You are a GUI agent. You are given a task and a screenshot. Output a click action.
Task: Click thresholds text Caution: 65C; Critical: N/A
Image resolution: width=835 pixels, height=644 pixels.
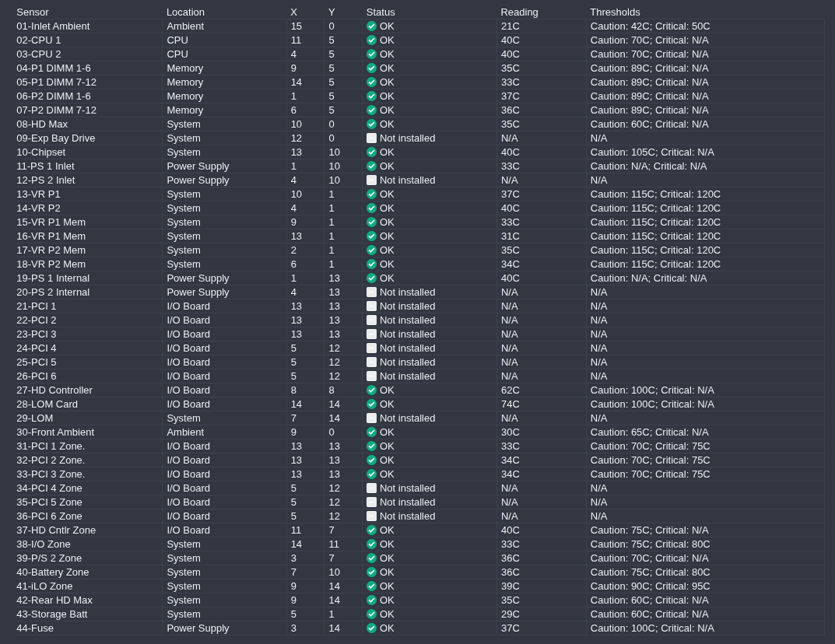click(650, 432)
